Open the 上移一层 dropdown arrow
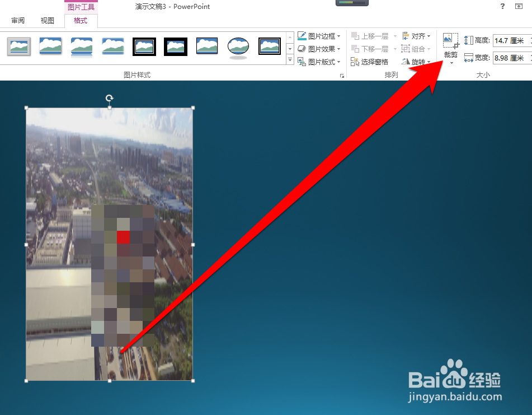532x415 pixels. pyautogui.click(x=395, y=36)
